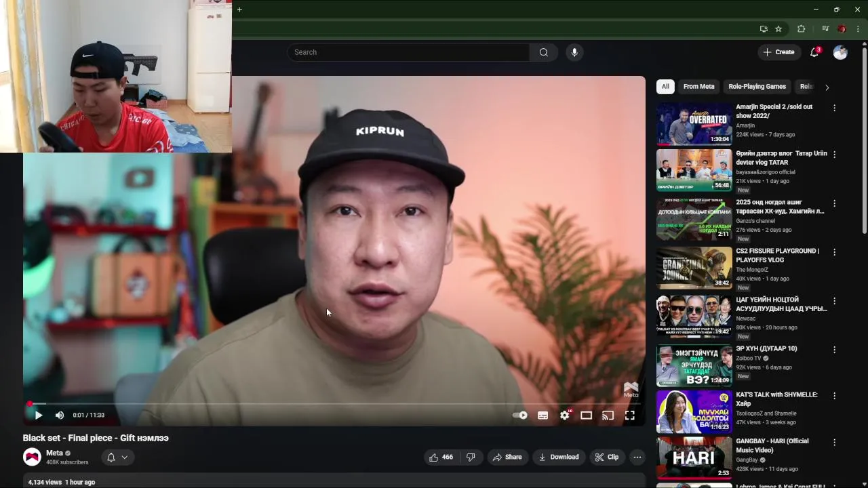Click the '408K subscribers' text
Screen dimensions: 868x488
pos(67,462)
